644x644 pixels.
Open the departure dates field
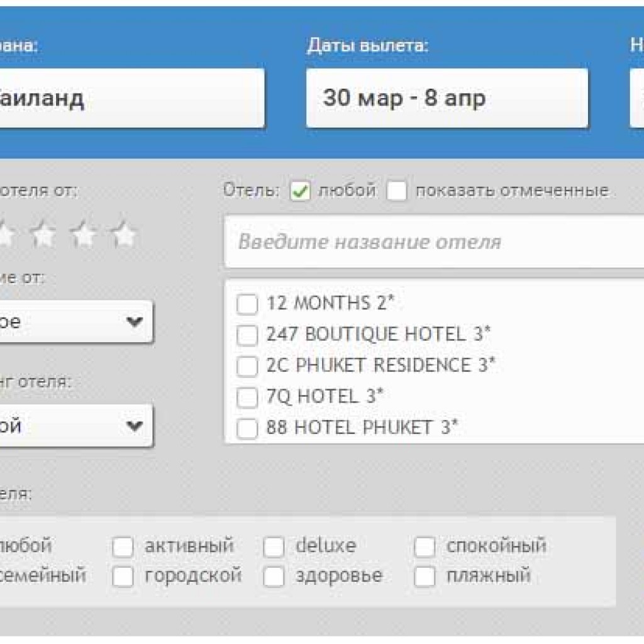click(447, 98)
